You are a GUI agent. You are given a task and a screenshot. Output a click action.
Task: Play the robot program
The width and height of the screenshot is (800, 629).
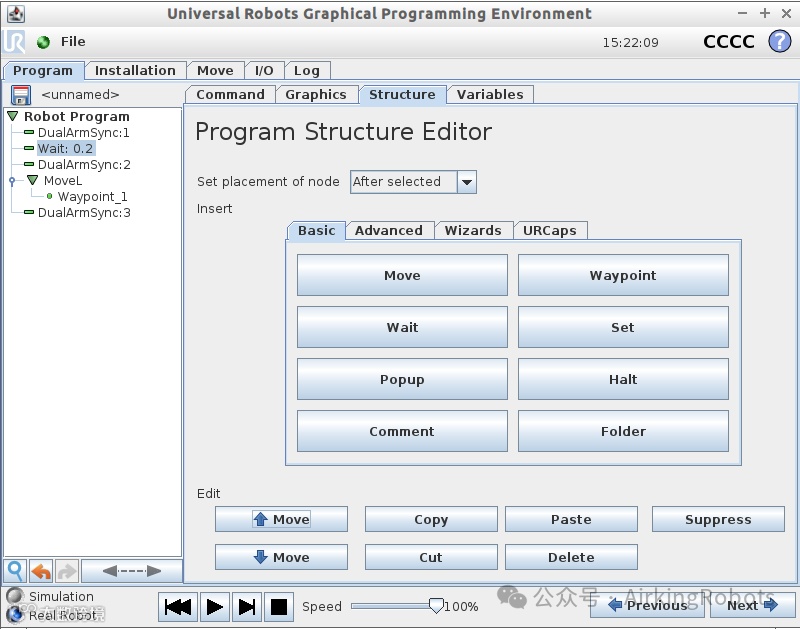[x=215, y=607]
